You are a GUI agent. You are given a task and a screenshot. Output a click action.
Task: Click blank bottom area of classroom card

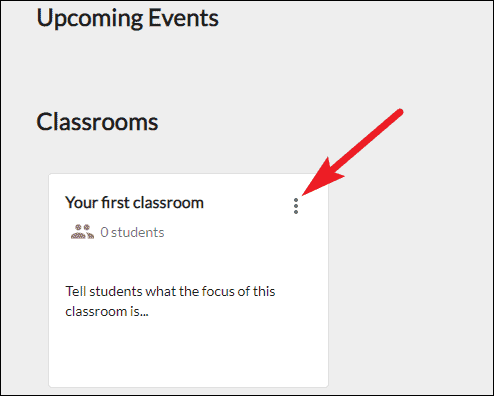(x=188, y=355)
